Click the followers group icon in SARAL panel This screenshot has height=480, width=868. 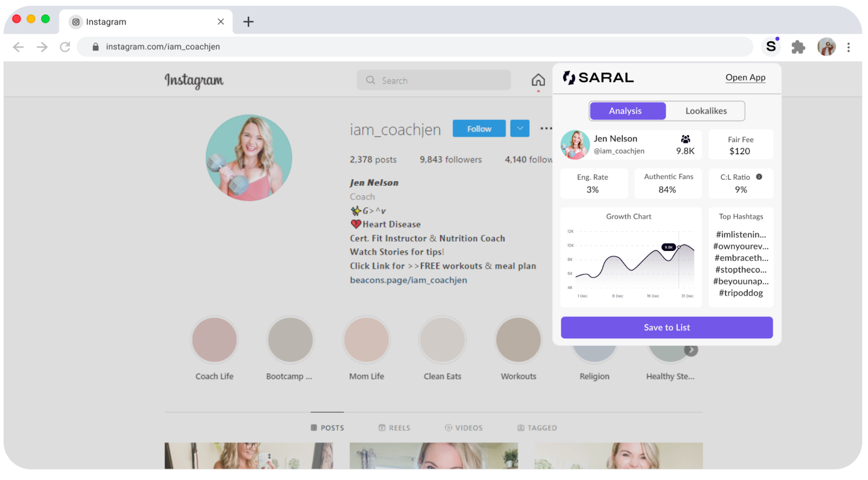pyautogui.click(x=686, y=139)
